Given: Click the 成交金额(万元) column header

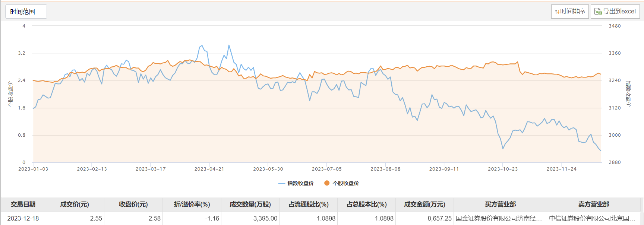Looking at the screenshot, I should (x=424, y=205).
